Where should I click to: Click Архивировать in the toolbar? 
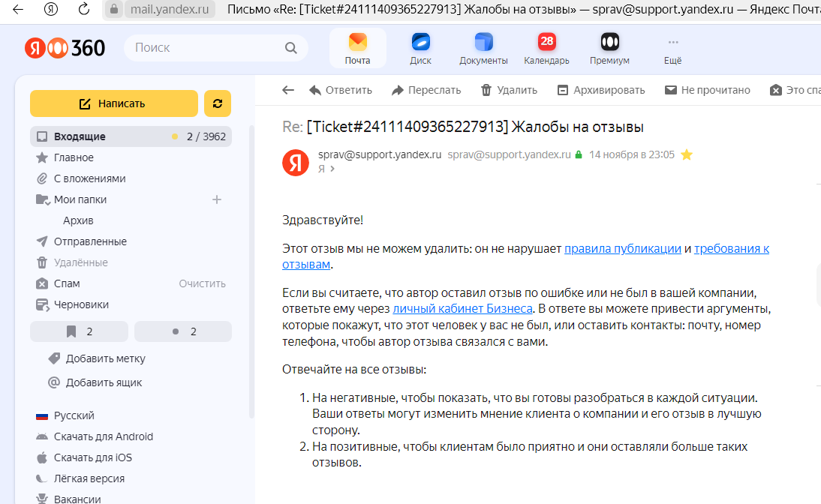coord(601,90)
